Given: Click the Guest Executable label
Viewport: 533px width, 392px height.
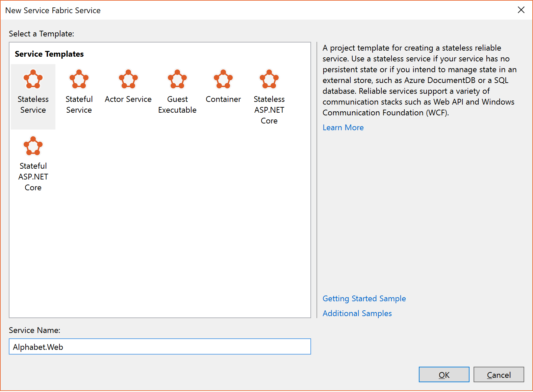Looking at the screenshot, I should click(x=177, y=105).
